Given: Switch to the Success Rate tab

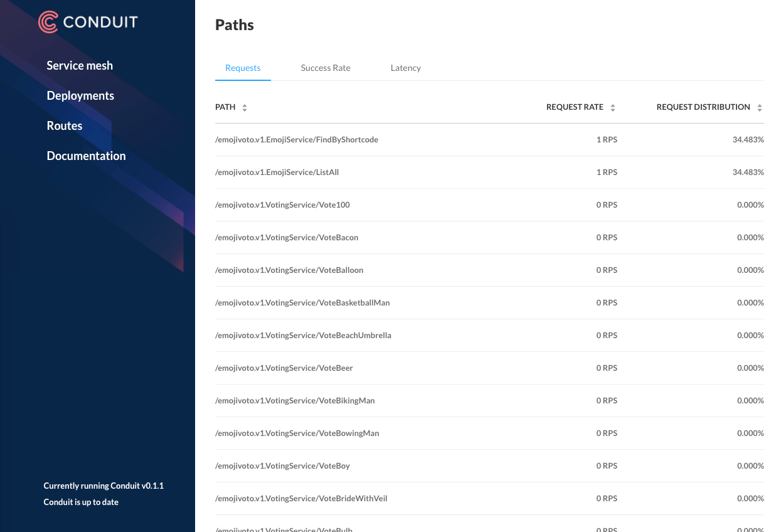Looking at the screenshot, I should pos(326,68).
